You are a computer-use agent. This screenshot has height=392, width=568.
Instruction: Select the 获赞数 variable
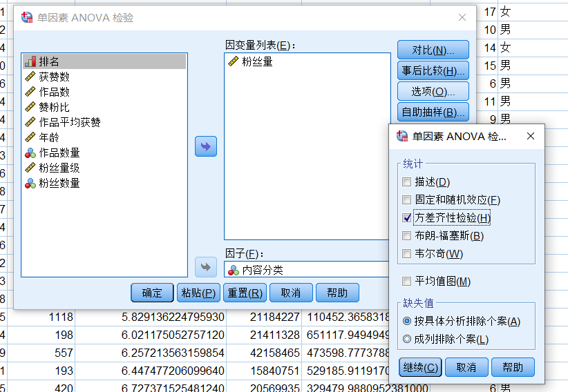tap(54, 77)
